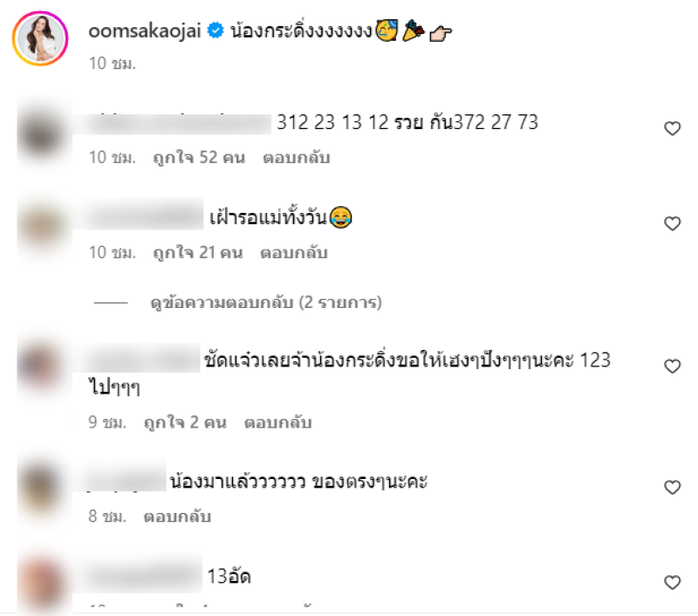Like the comment with numbers 312 23
Screen dimensions: 698x616
672,128
